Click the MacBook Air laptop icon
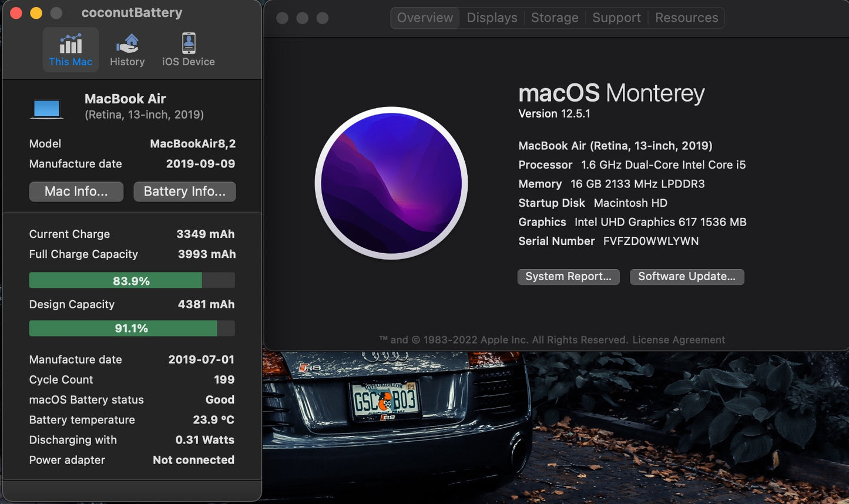This screenshot has width=849, height=504. click(47, 107)
